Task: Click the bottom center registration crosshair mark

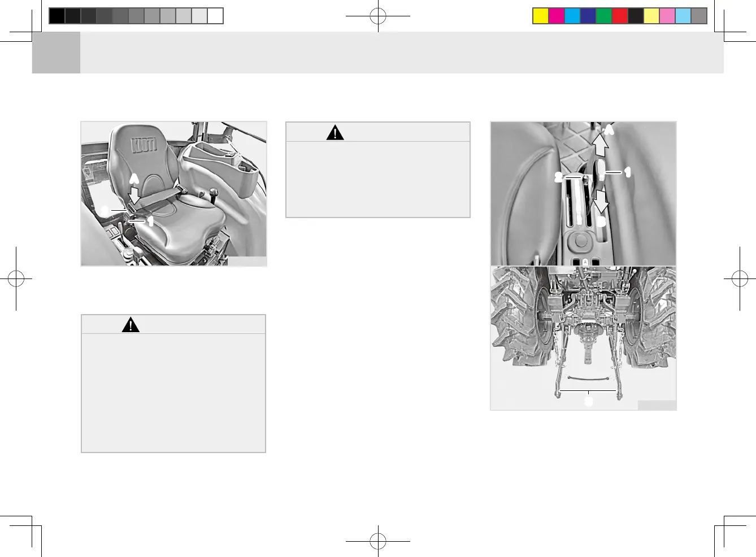Action: tap(378, 541)
